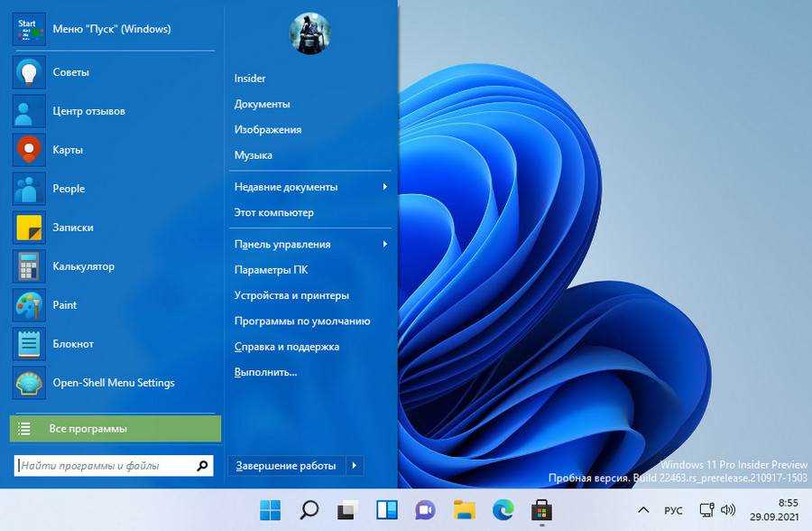Expand the Панель управления submenu arrow
The height and width of the screenshot is (531, 812).
384,244
